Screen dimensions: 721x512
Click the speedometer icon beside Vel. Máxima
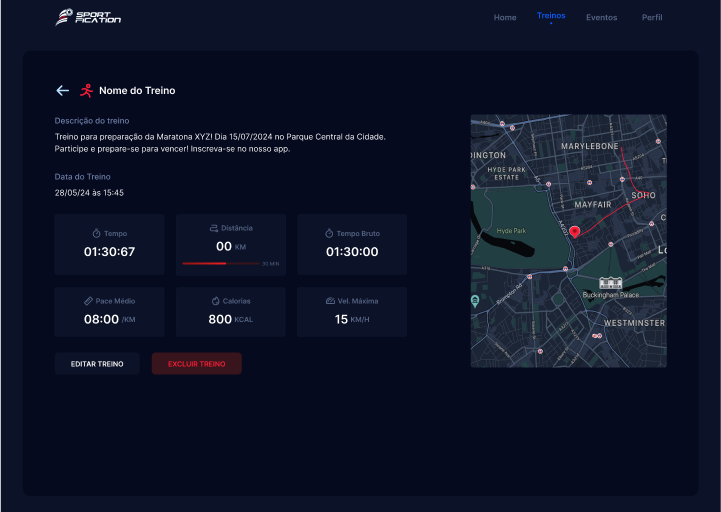click(330, 301)
